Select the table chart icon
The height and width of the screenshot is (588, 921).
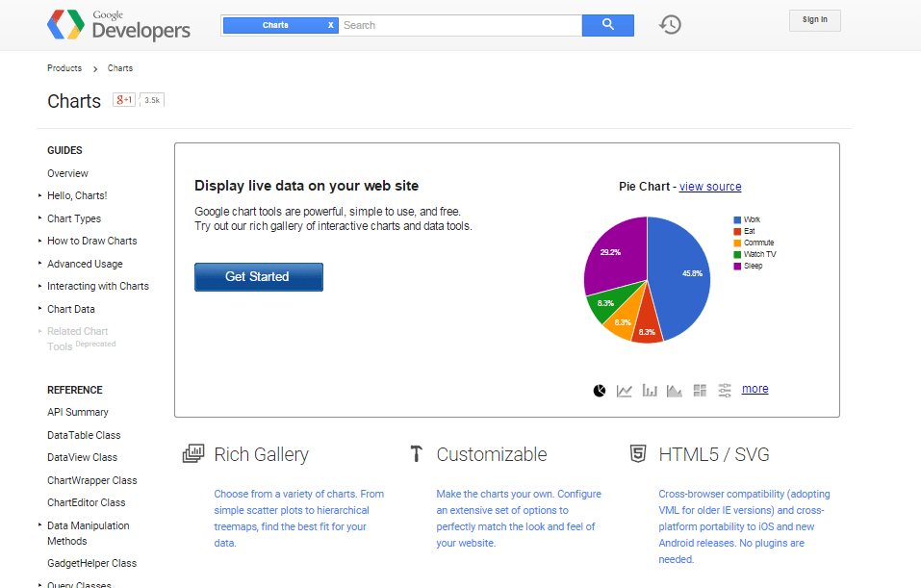pyautogui.click(x=700, y=390)
